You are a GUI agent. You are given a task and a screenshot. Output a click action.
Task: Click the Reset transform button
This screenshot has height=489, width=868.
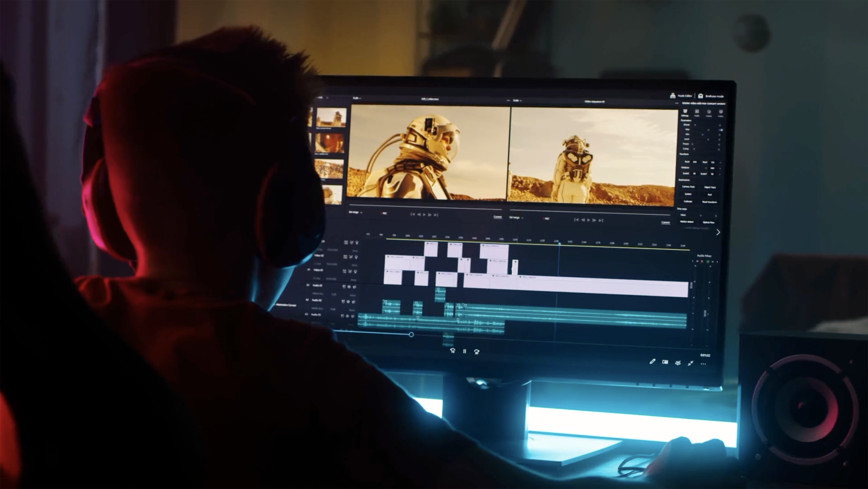pyautogui.click(x=709, y=202)
